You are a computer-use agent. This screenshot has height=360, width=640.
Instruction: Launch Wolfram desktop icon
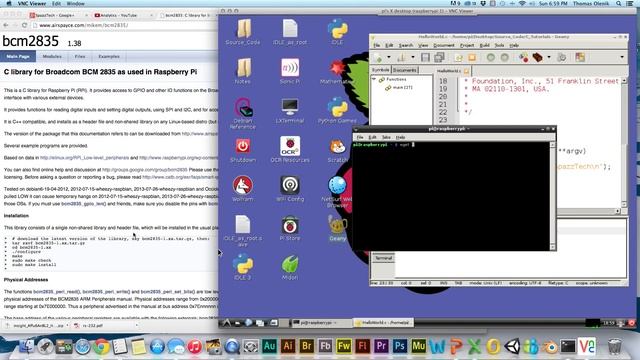243,189
